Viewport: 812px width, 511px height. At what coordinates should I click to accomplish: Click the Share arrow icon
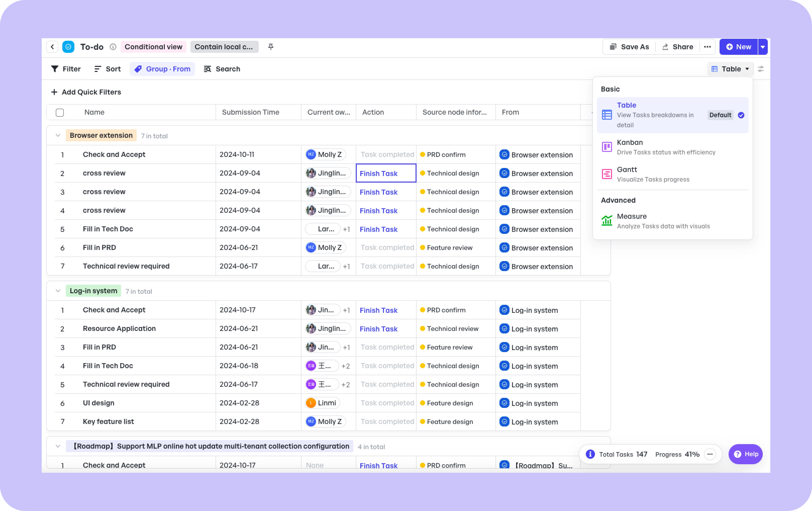(x=665, y=47)
